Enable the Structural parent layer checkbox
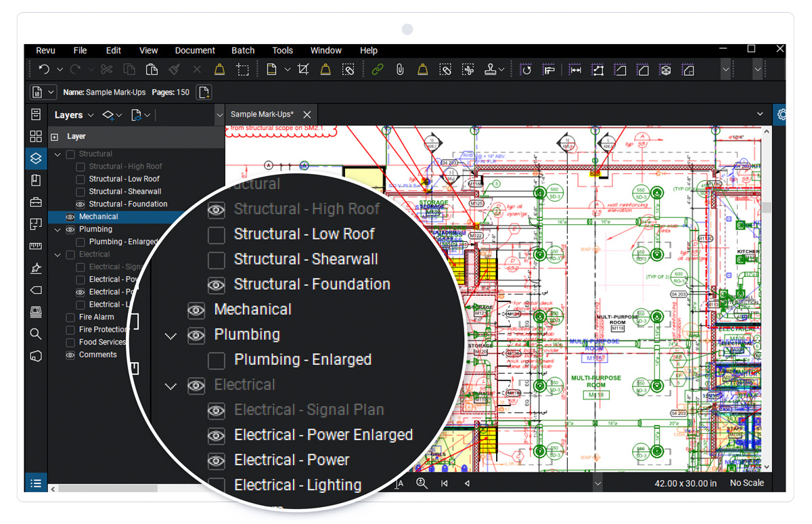 click(70, 154)
